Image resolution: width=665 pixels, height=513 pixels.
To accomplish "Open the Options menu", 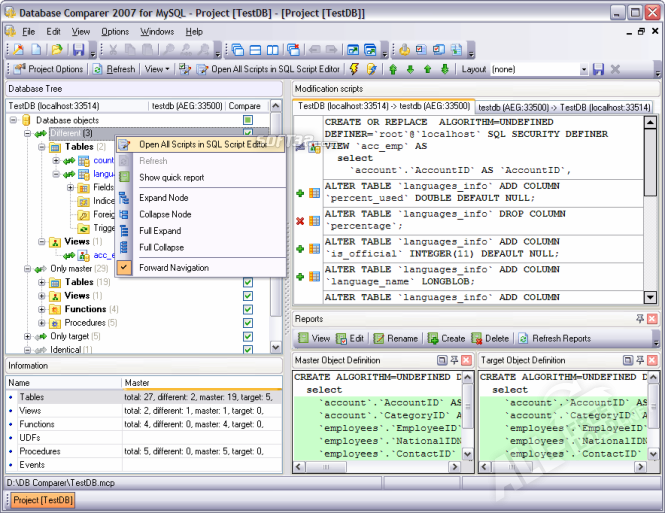I will 114,31.
